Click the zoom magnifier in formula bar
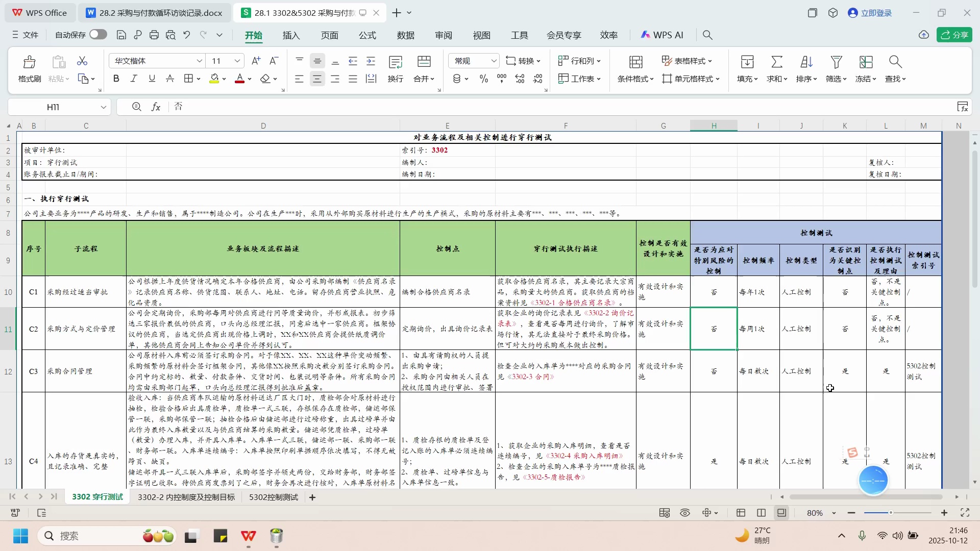The image size is (980, 551). pos(136,107)
